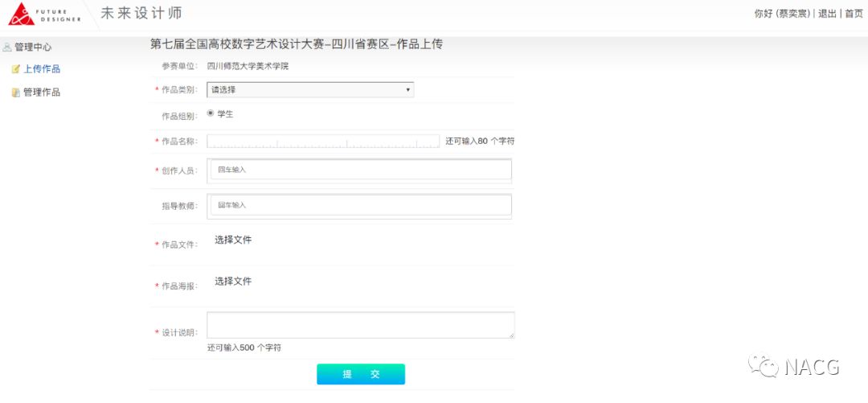This screenshot has height=403, width=868.
Task: Click the 提交 submit button
Action: tap(361, 374)
